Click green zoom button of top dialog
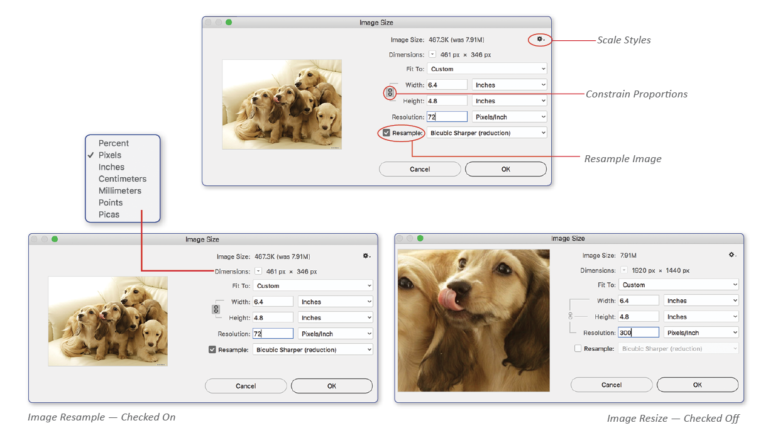Image resolution: width=768 pixels, height=445 pixels. coord(228,22)
